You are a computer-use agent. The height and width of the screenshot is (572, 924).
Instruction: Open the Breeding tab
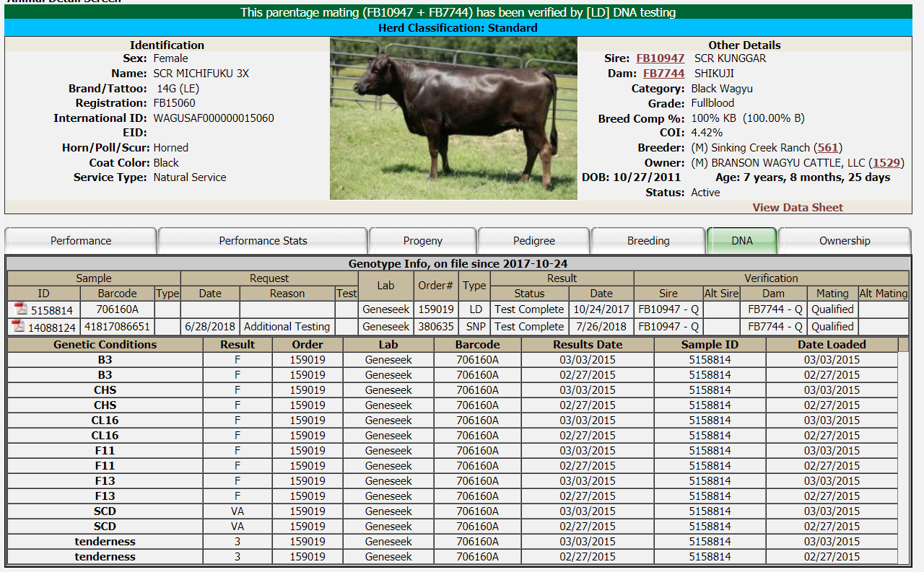(x=648, y=241)
